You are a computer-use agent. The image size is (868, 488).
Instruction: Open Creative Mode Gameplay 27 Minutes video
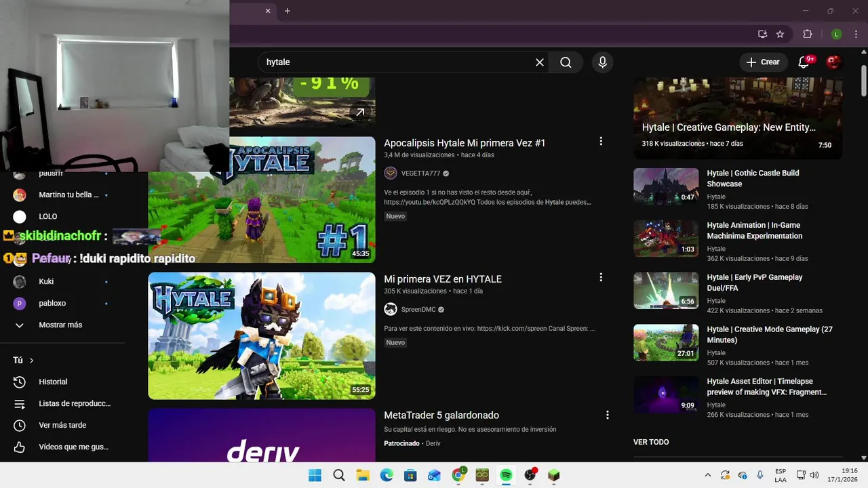[x=770, y=335]
